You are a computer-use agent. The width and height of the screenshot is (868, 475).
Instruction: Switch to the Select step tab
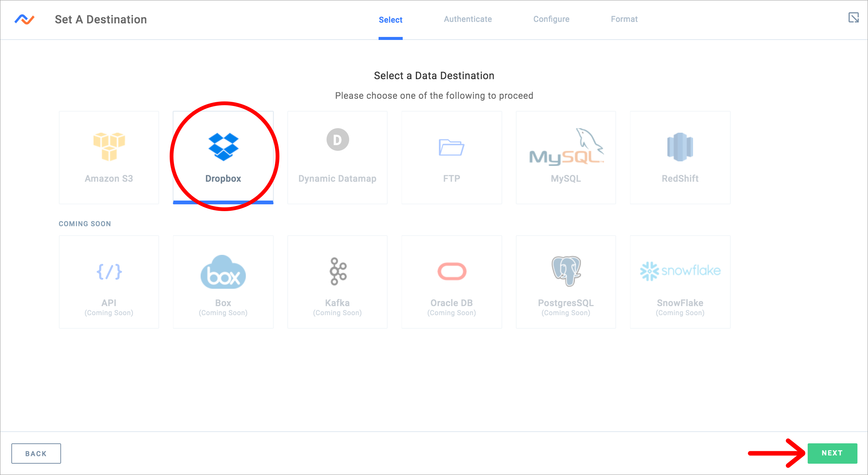(x=391, y=20)
